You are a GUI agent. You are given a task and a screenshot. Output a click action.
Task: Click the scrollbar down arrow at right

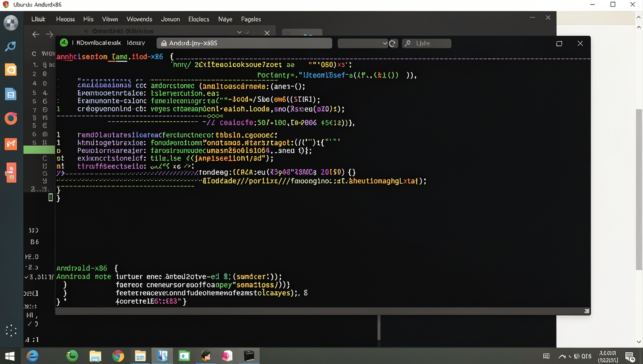point(639,342)
